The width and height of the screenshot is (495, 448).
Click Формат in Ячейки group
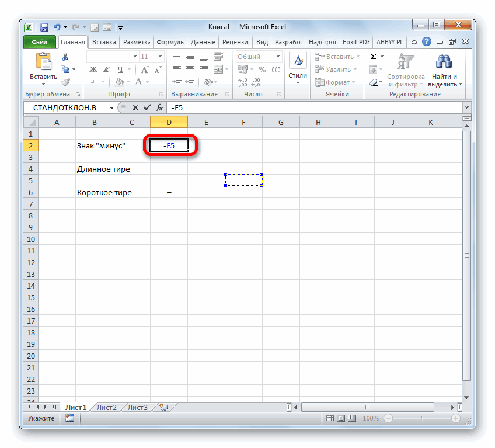pyautogui.click(x=335, y=82)
